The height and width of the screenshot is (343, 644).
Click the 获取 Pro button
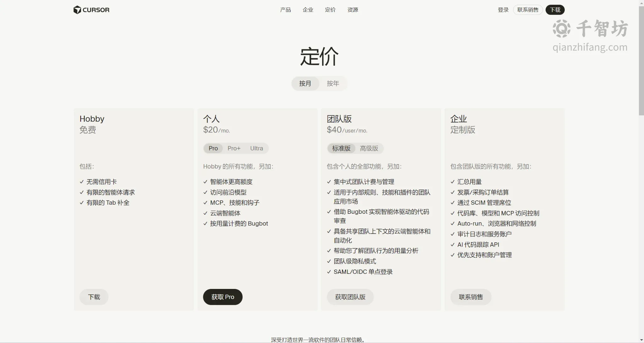point(223,297)
